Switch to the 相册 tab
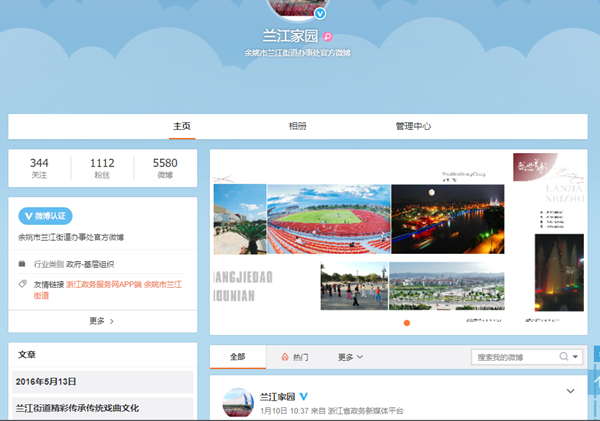600x421 pixels. 297,126
